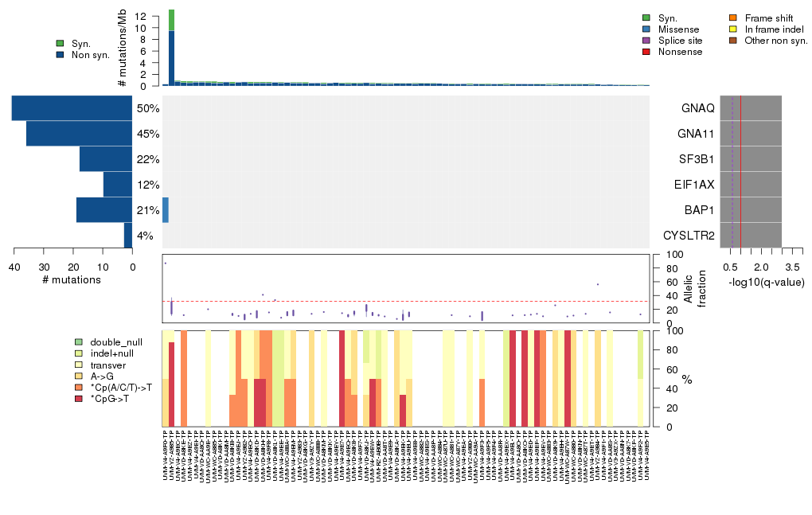Click the red threshold line in q-value panel
The height and width of the screenshot is (515, 812).
741,171
